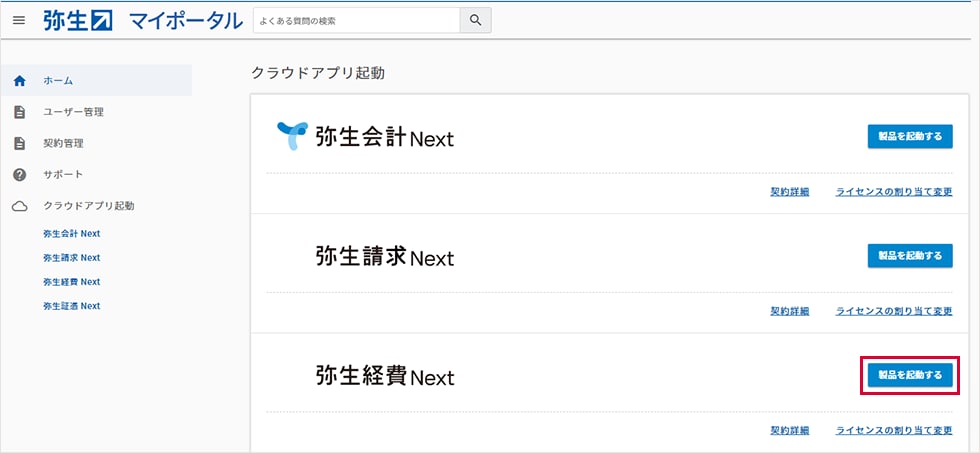Open the hamburger navigation menu

point(19,20)
